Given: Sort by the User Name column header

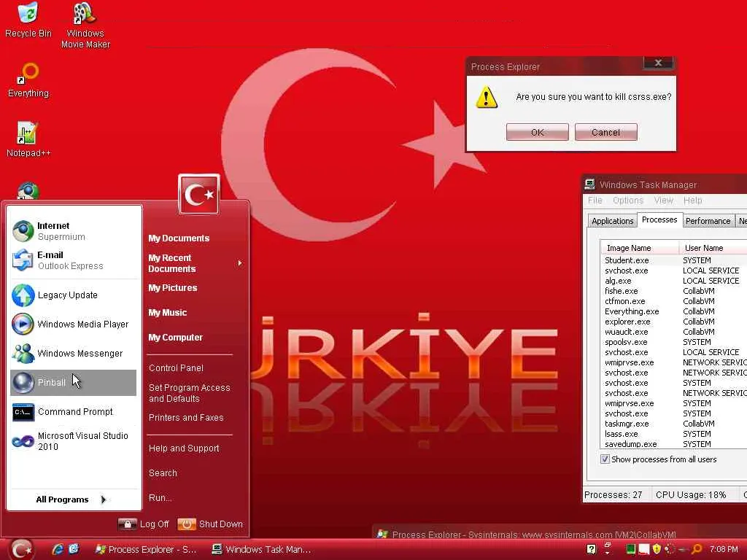Looking at the screenshot, I should click(713, 248).
